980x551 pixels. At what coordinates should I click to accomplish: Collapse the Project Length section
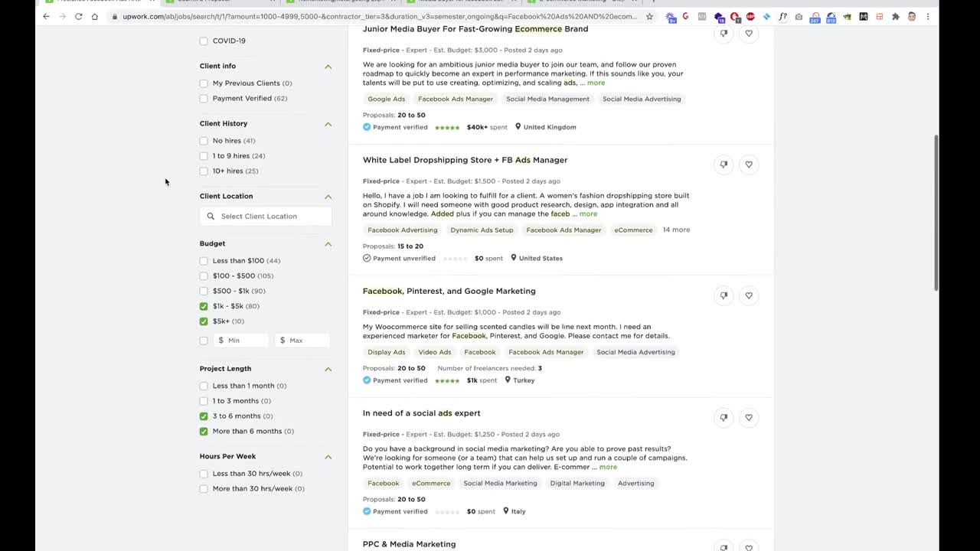328,369
